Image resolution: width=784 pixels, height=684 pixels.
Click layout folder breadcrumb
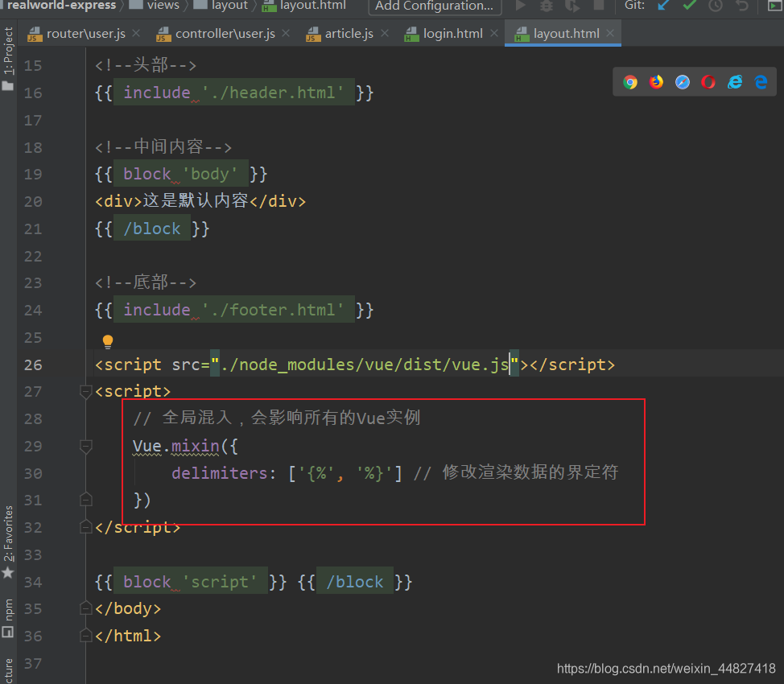click(221, 6)
